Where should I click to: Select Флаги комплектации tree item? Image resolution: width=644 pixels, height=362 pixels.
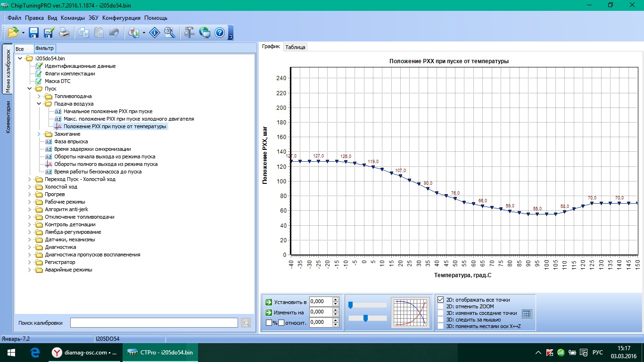click(x=70, y=74)
